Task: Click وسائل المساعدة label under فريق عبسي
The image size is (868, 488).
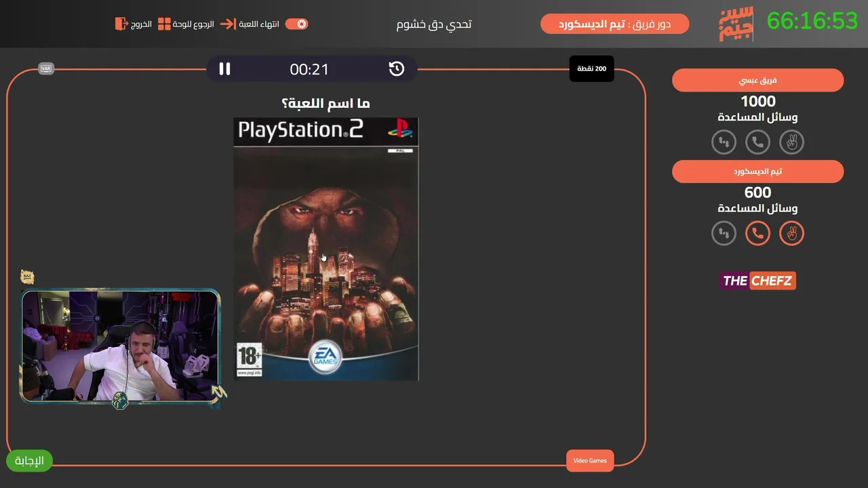Action: click(757, 117)
